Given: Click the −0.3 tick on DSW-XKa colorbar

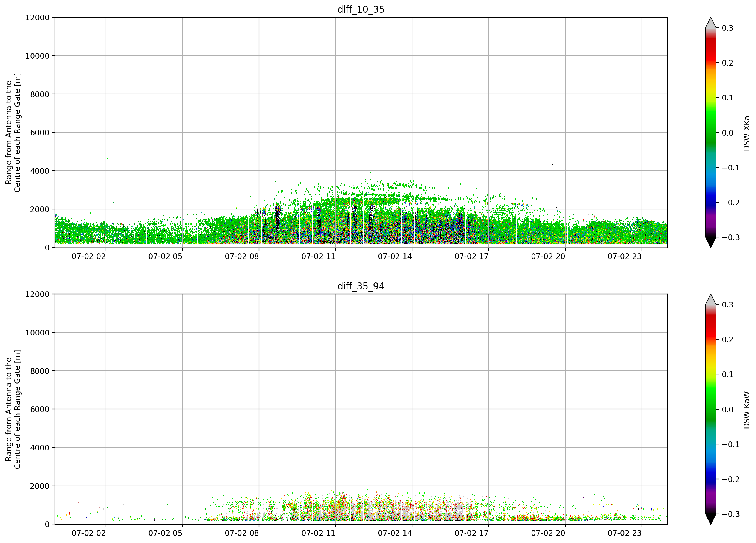Looking at the screenshot, I should click(731, 238).
